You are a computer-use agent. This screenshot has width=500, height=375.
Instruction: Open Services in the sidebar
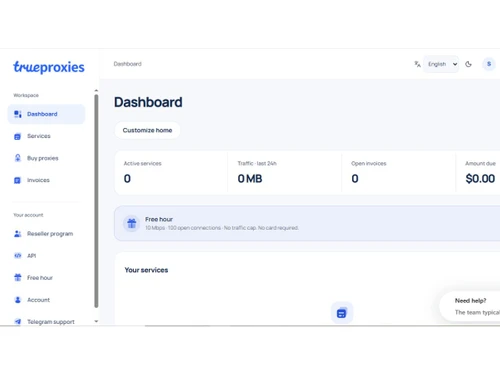(x=46, y=136)
